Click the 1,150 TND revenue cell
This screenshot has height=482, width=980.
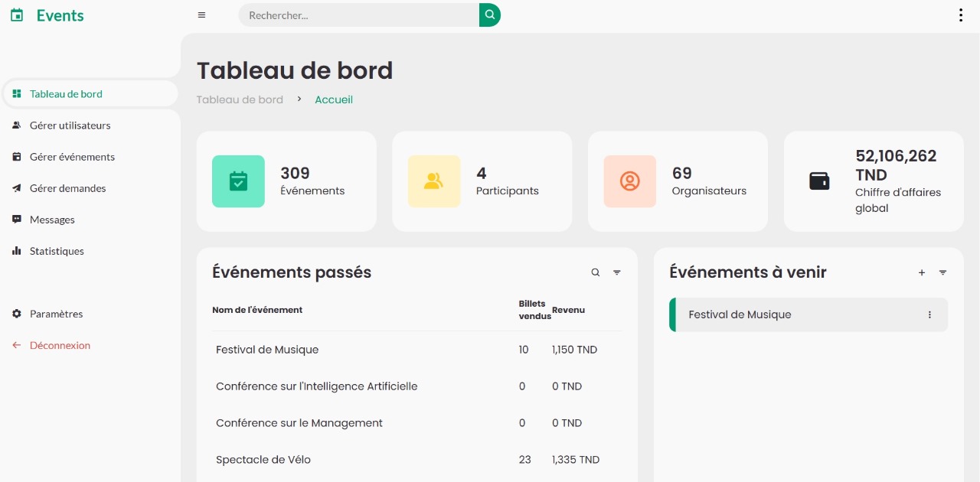click(x=574, y=350)
